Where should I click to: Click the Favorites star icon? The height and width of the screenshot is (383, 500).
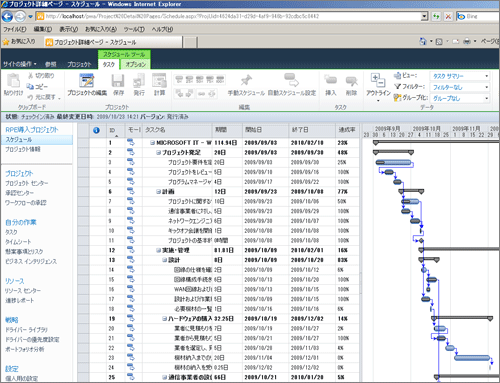click(x=6, y=42)
